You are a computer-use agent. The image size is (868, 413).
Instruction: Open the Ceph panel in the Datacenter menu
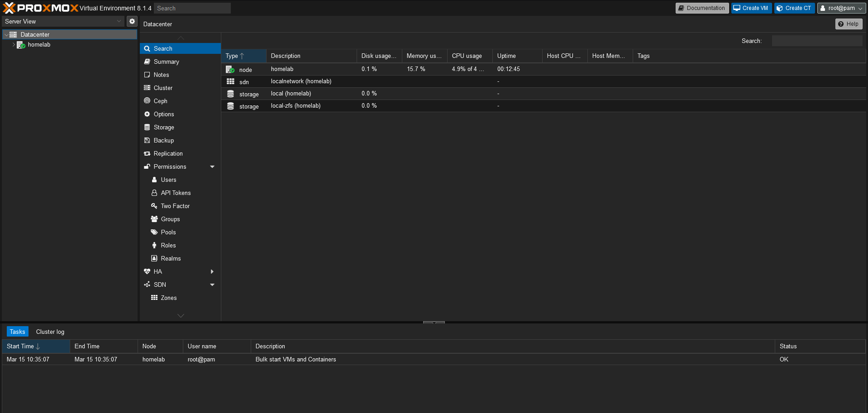coord(160,101)
